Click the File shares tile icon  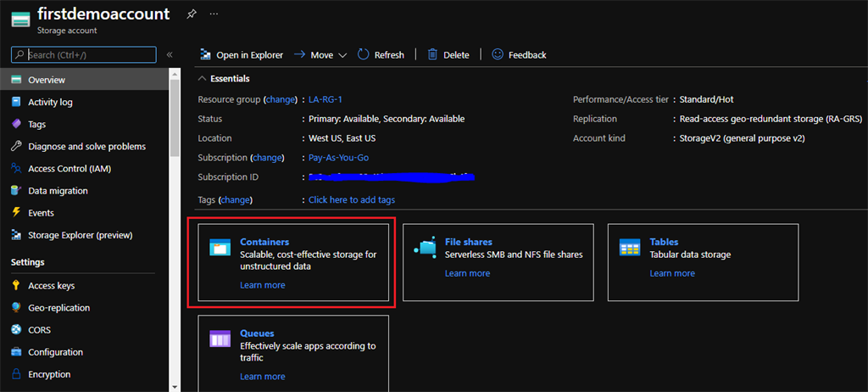pyautogui.click(x=425, y=247)
